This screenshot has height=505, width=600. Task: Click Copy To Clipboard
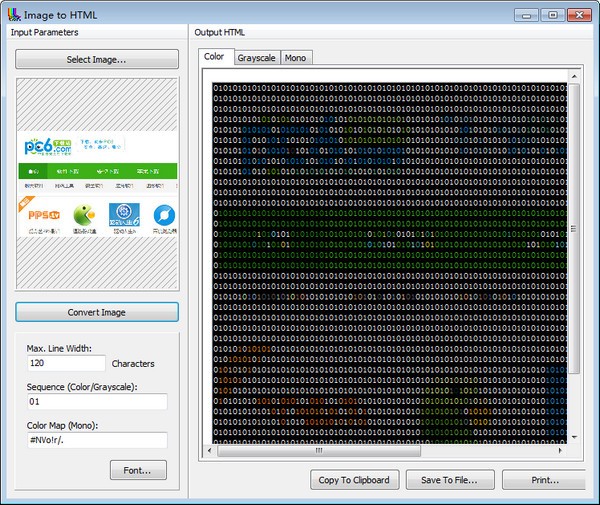(355, 480)
